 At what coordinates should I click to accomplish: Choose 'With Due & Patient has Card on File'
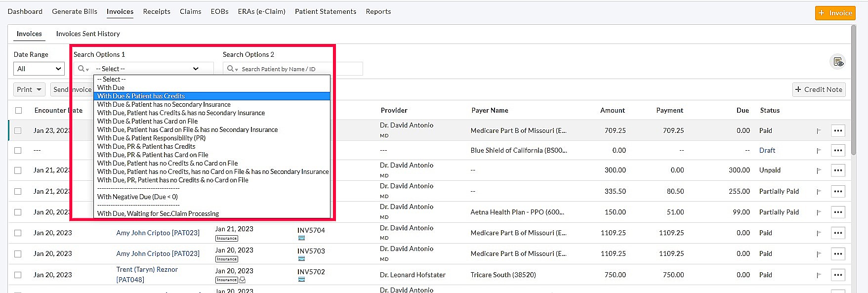tap(212, 121)
